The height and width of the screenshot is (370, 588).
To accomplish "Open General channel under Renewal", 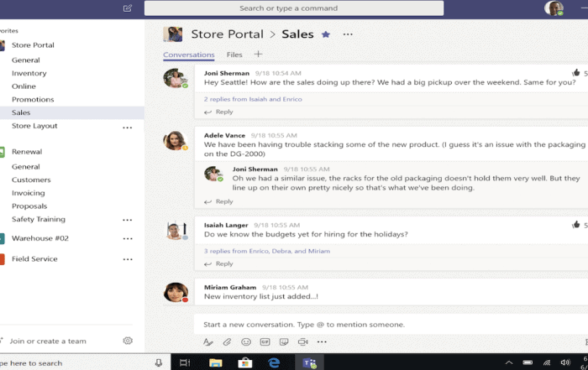I will 25,167.
